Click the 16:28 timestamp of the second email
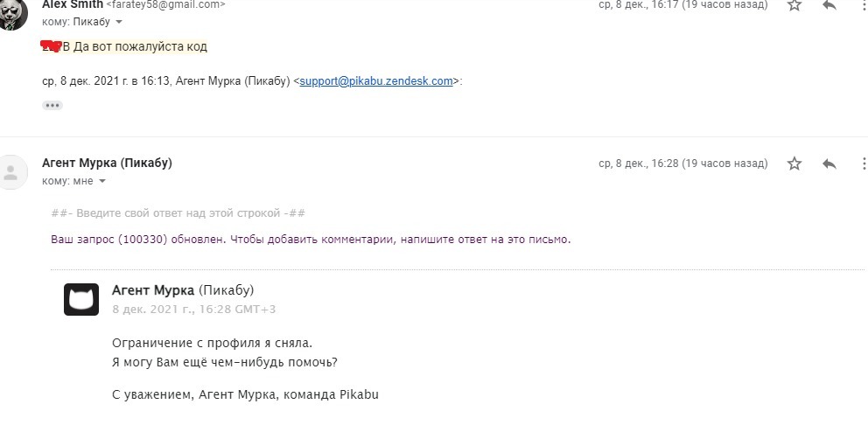 [682, 164]
